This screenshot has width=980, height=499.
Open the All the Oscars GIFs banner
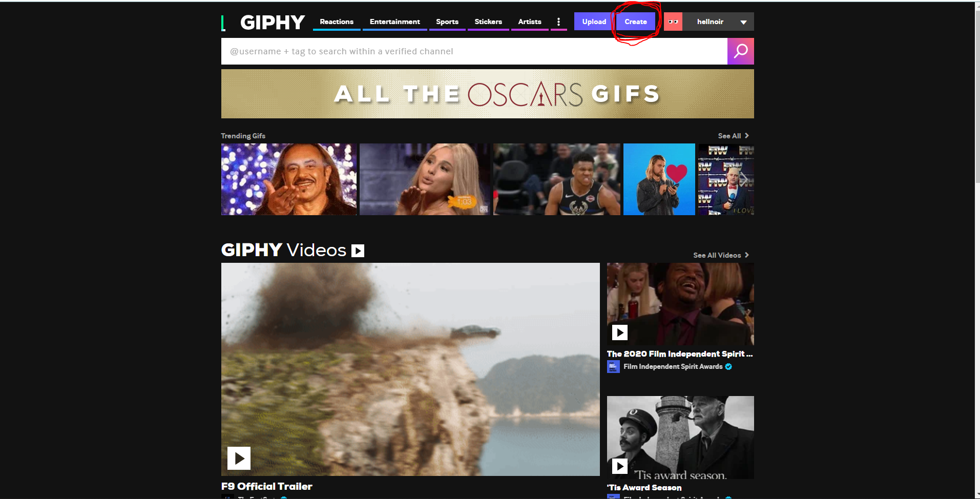pyautogui.click(x=488, y=94)
